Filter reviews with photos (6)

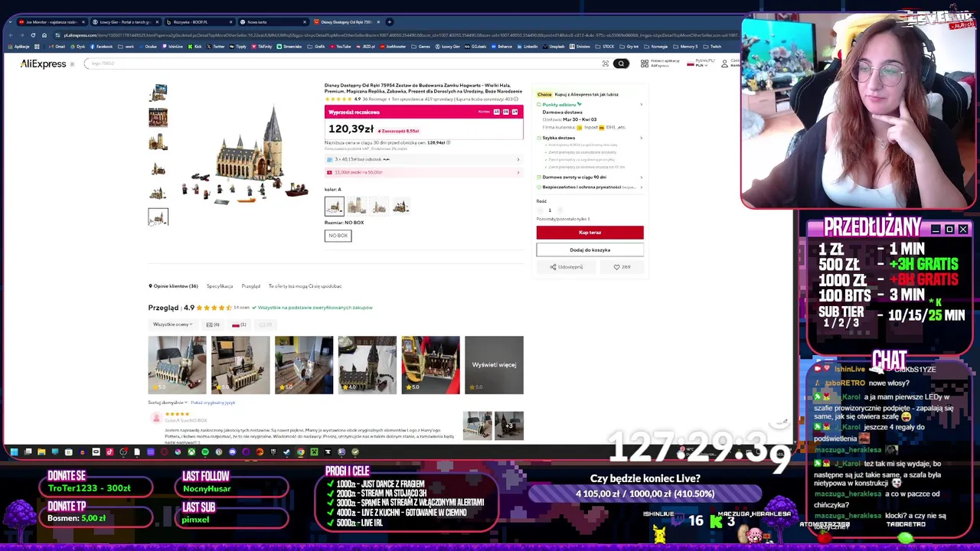point(212,324)
